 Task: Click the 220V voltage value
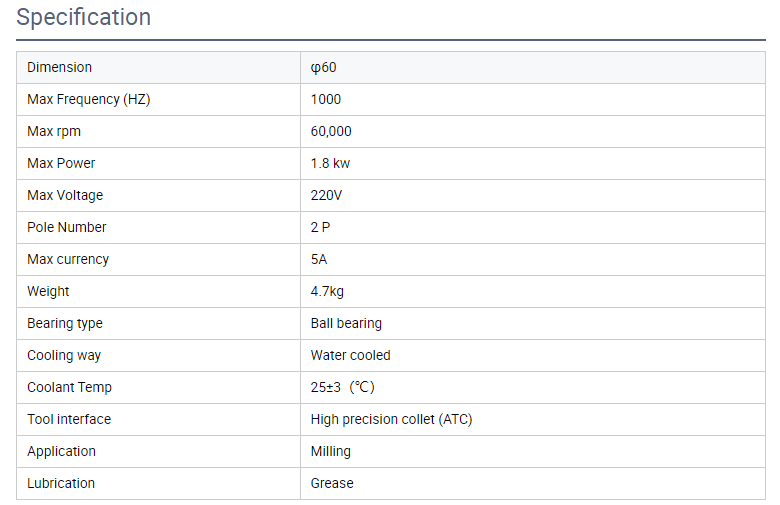click(x=326, y=195)
